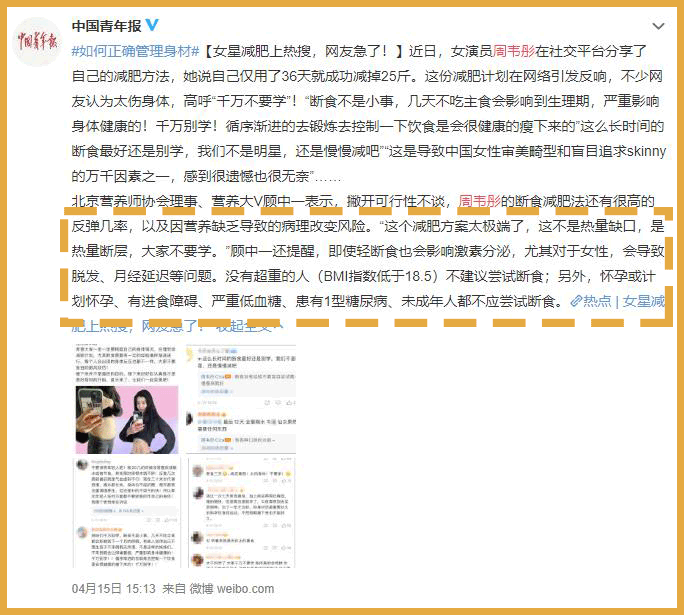This screenshot has width=684, height=615.
Task: Click the blue verified V badge
Action: tap(152, 25)
